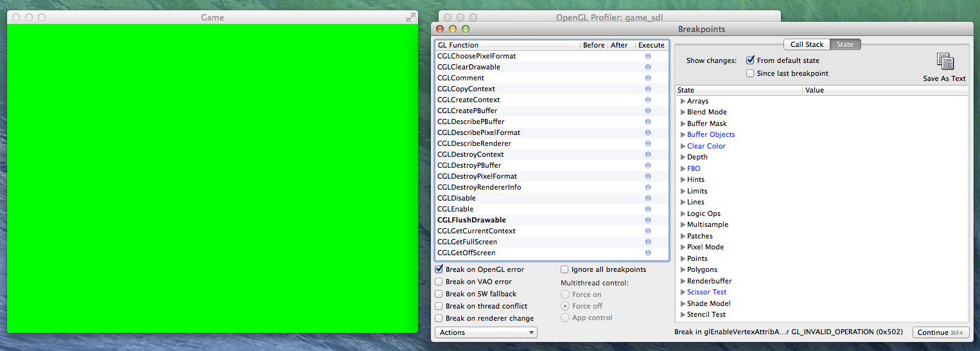Viewport: 980px width, 351px height.
Task: Click execute dot for CGLDestroyContext
Action: click(648, 154)
